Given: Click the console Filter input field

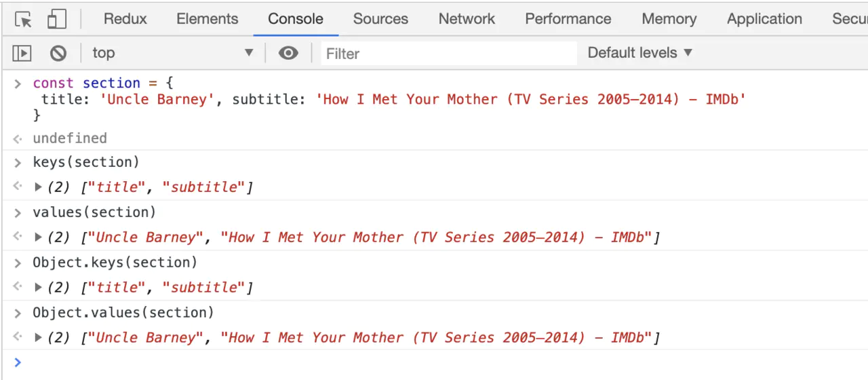Looking at the screenshot, I should [448, 54].
